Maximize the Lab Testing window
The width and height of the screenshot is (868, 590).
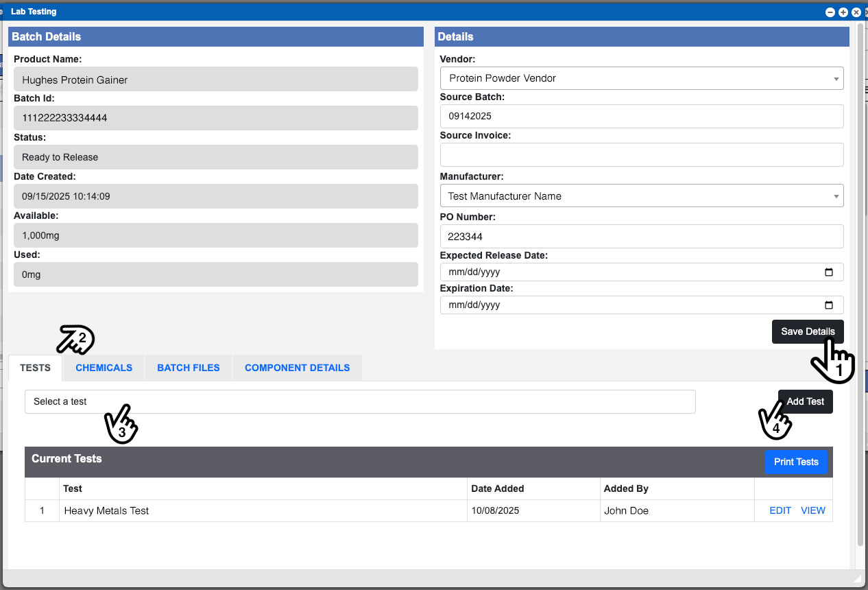[843, 12]
